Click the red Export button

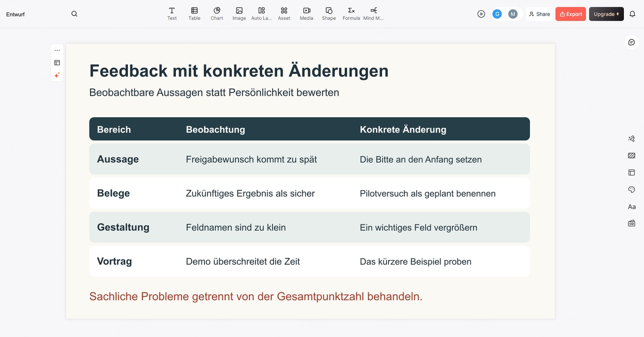571,14
